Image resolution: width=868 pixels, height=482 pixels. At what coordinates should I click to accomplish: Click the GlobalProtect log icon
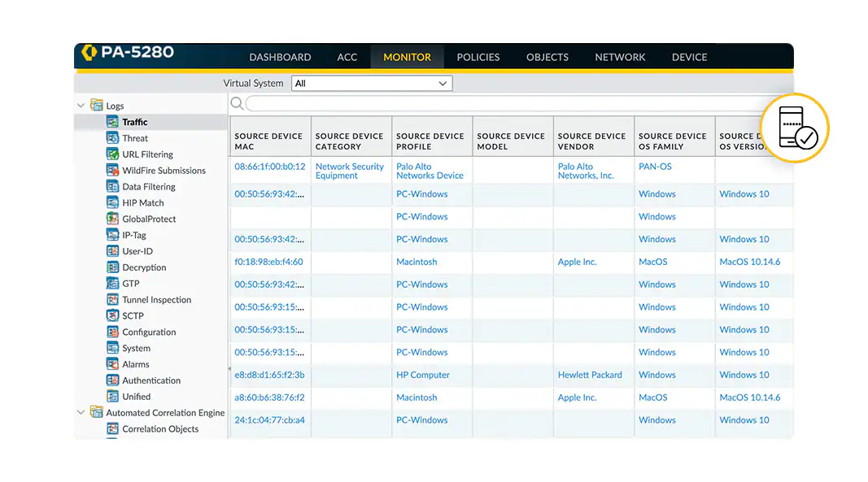click(111, 219)
